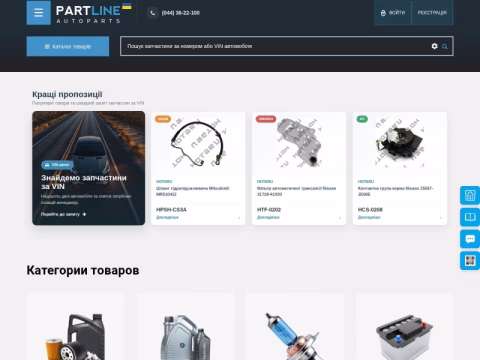
Task: Focus the part number or VIN search field
Action: (275, 46)
